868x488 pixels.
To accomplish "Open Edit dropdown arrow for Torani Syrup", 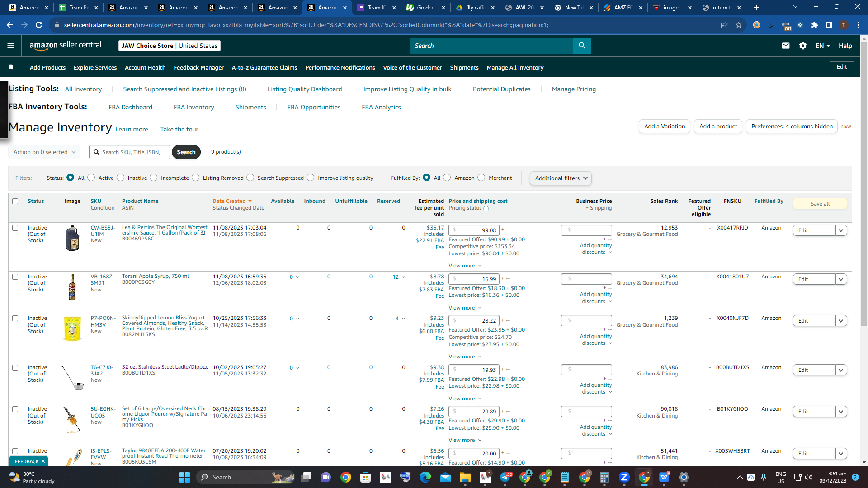I will click(x=841, y=279).
